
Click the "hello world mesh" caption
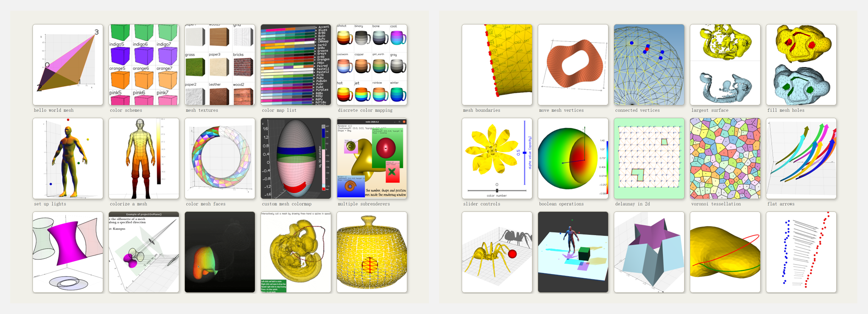coord(54,110)
